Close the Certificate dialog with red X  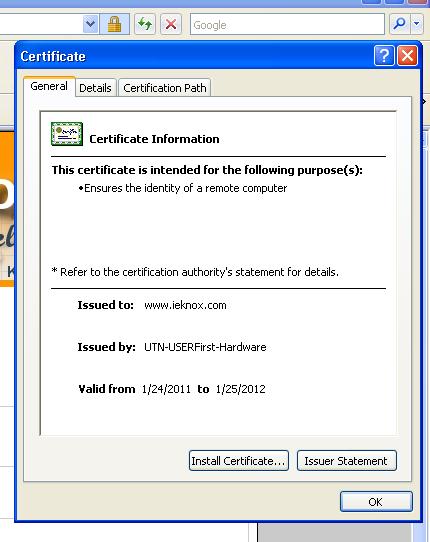408,55
